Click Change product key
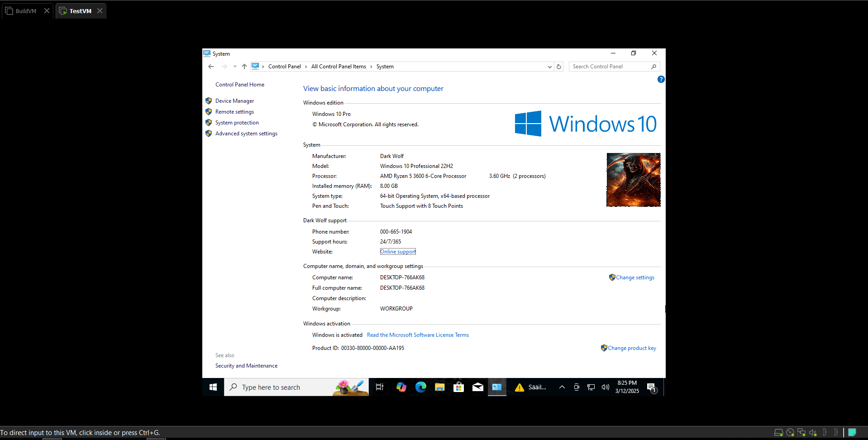 click(x=632, y=348)
